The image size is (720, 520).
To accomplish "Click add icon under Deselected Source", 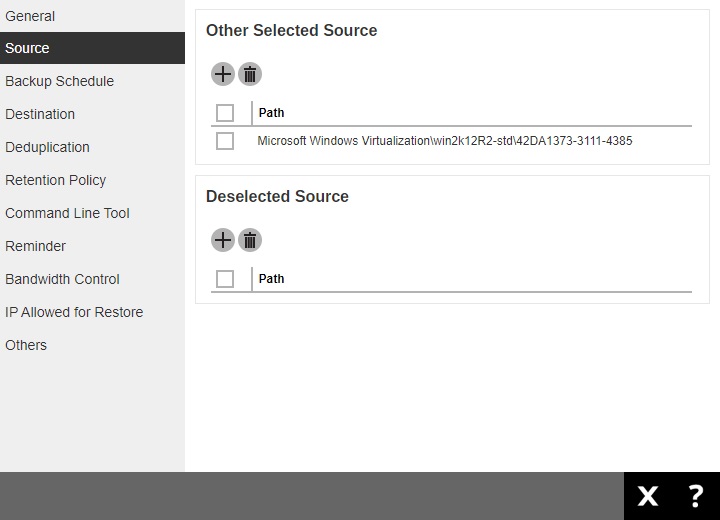I will [222, 240].
